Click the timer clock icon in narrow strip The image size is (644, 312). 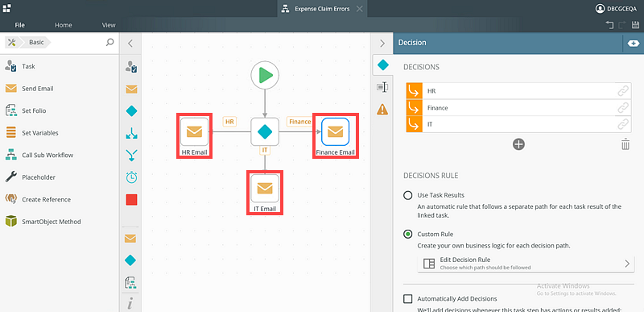[131, 177]
